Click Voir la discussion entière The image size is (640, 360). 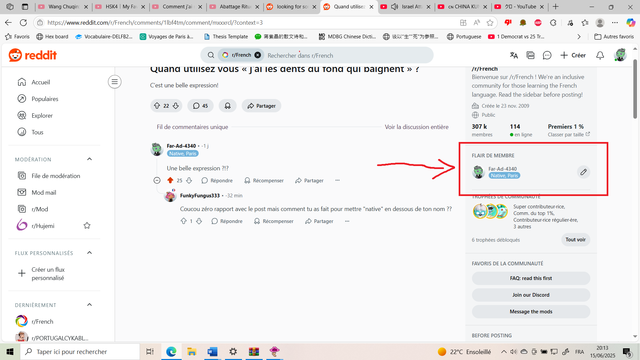416,127
